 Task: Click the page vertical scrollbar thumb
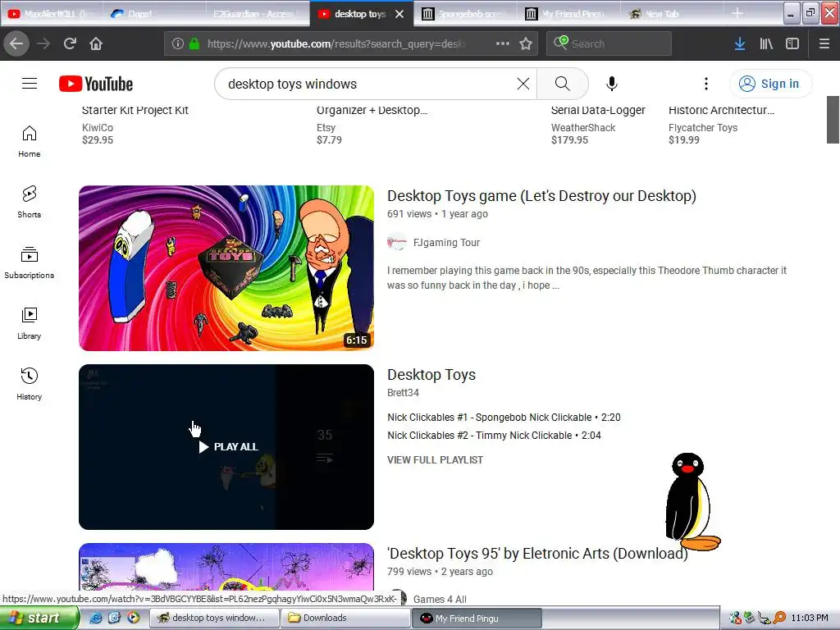coord(833,120)
